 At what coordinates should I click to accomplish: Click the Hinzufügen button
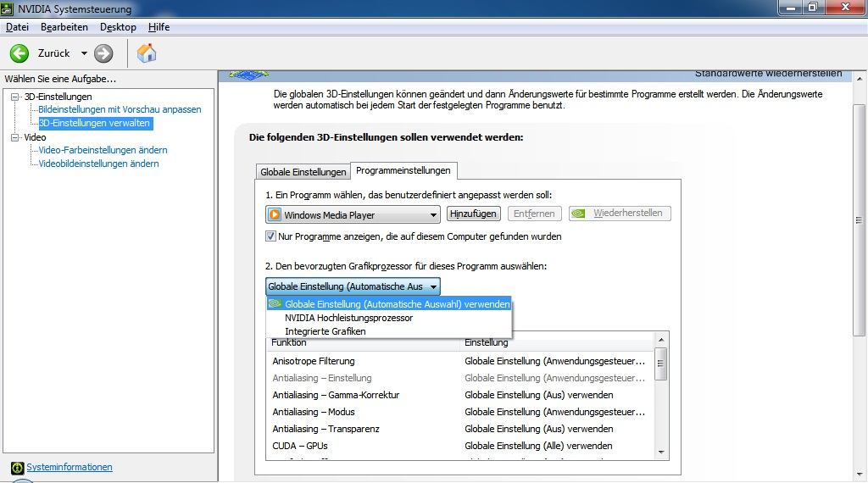click(473, 214)
